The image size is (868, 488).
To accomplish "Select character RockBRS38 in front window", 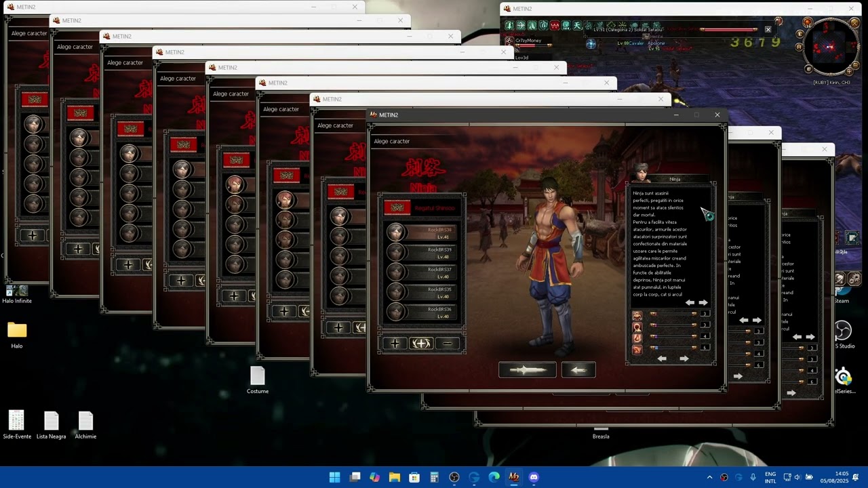I will (x=422, y=232).
